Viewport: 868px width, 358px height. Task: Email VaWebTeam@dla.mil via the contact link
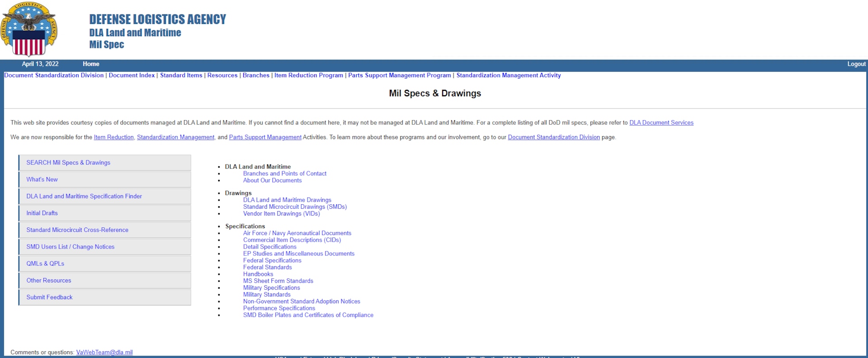(104, 353)
